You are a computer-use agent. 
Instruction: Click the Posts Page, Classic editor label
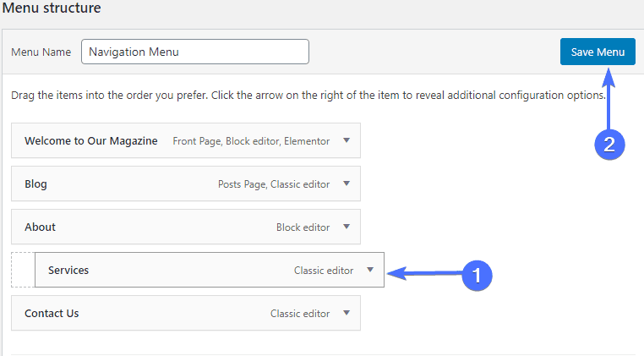274,184
